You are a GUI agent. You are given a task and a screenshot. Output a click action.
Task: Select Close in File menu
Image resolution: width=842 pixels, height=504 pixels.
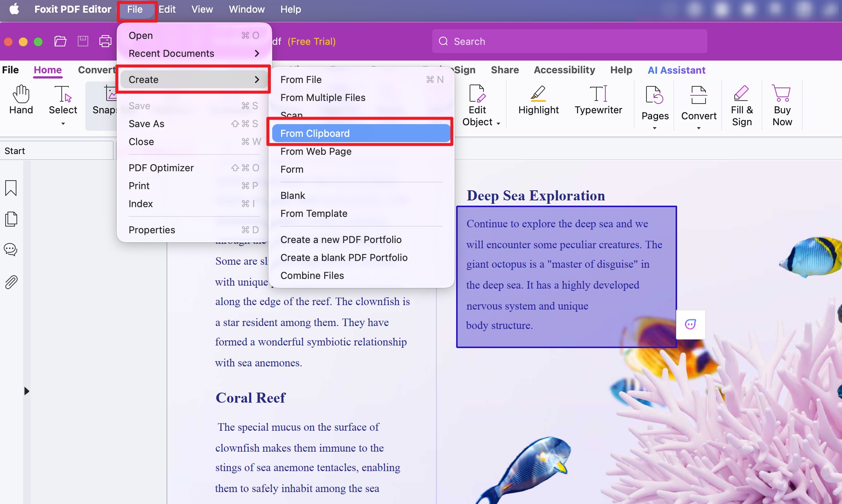[x=194, y=142]
